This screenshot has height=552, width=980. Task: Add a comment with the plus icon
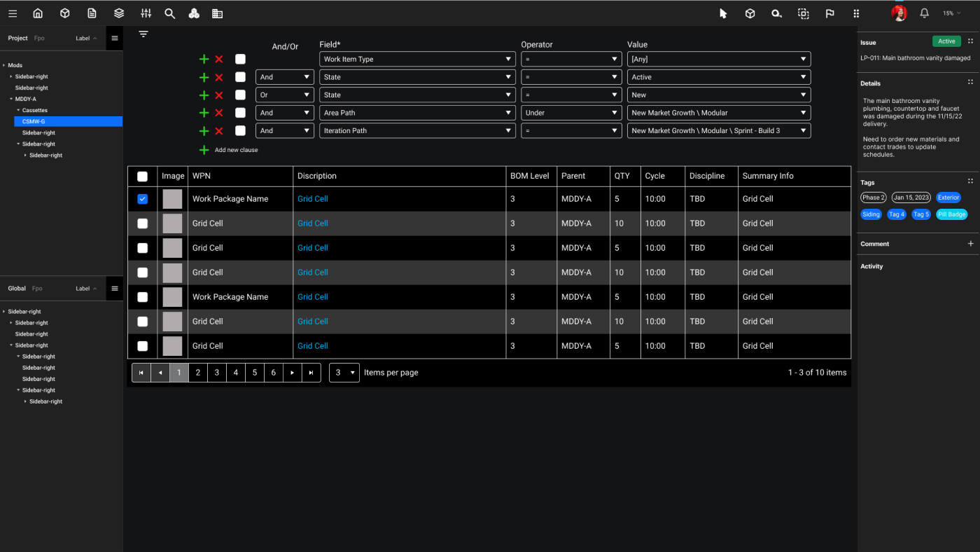(x=970, y=244)
